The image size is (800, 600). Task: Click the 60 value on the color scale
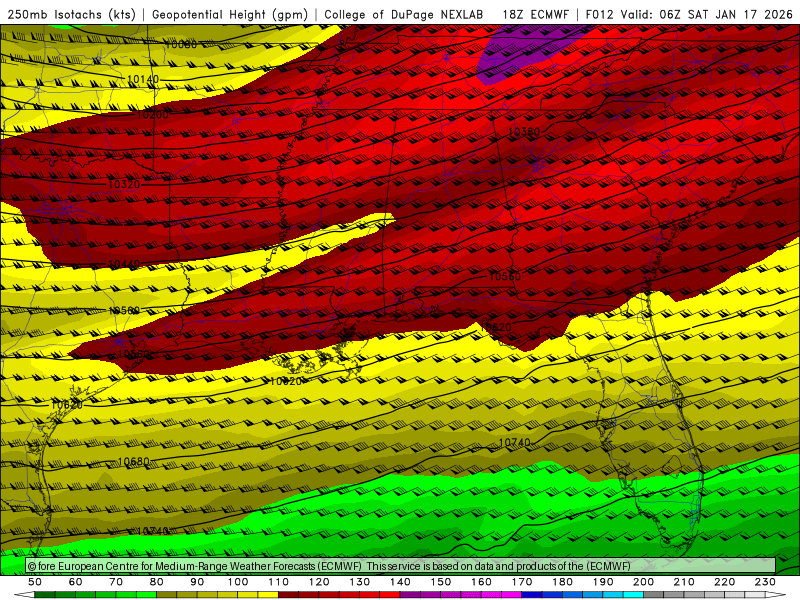(x=76, y=582)
